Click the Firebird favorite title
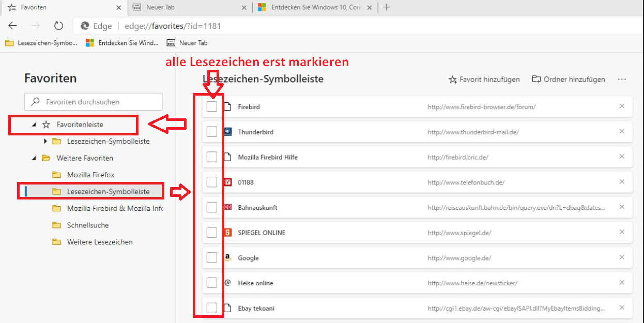The height and width of the screenshot is (323, 644). [249, 107]
